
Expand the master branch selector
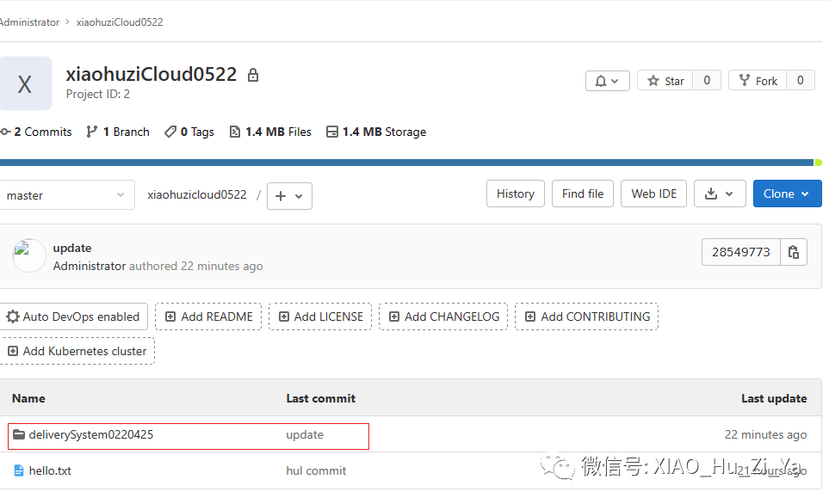66,195
